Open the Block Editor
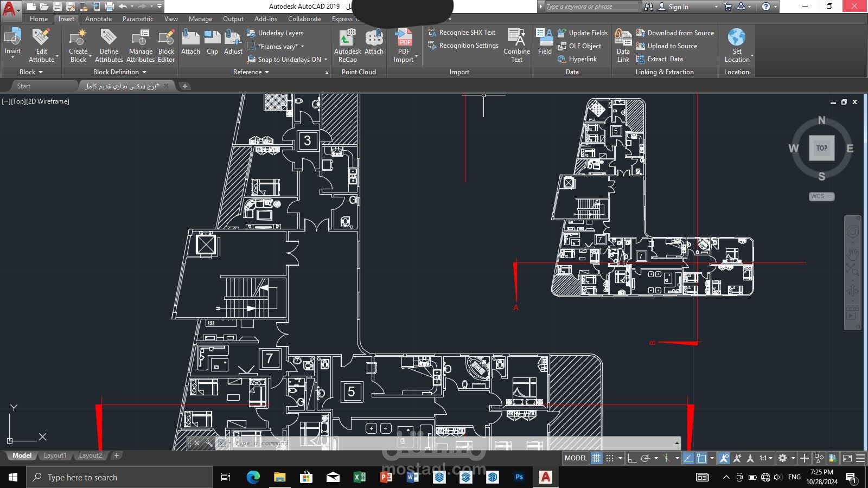 (166, 46)
